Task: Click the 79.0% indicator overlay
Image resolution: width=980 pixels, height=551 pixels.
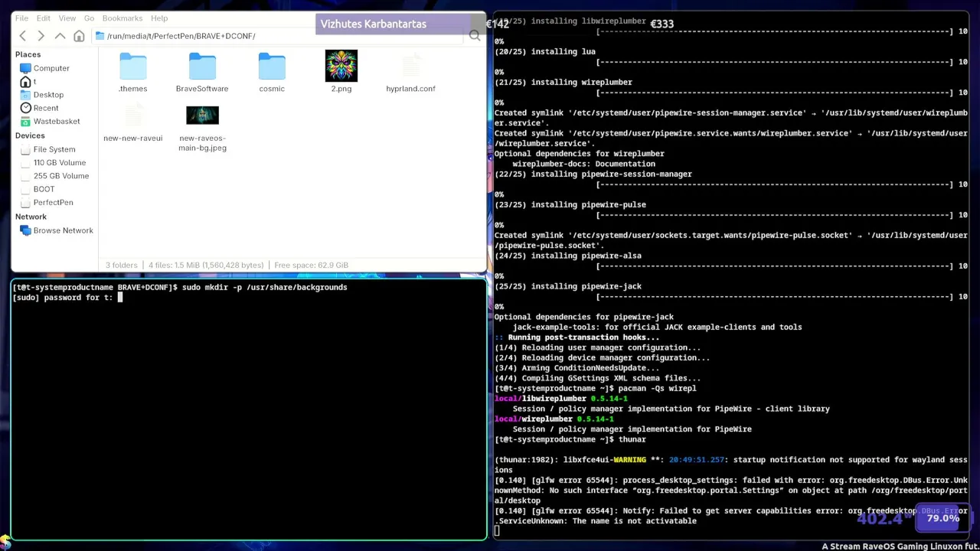Action: point(942,518)
